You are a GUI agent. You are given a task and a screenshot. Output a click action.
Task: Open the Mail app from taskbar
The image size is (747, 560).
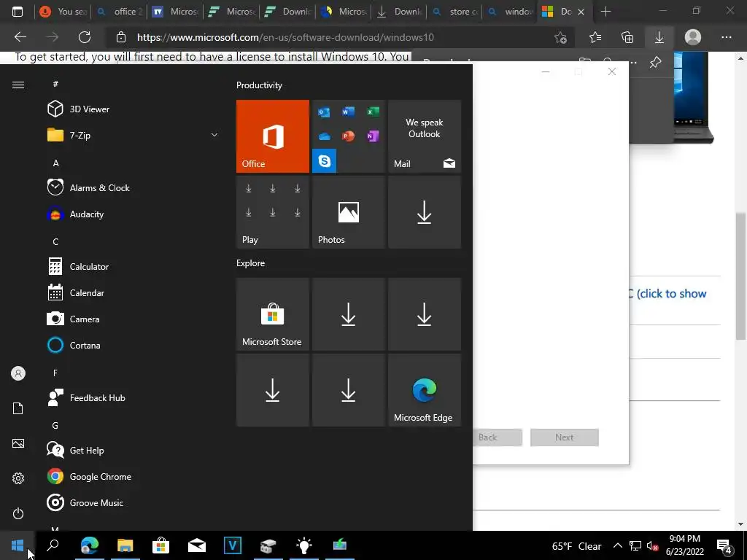pos(197,545)
